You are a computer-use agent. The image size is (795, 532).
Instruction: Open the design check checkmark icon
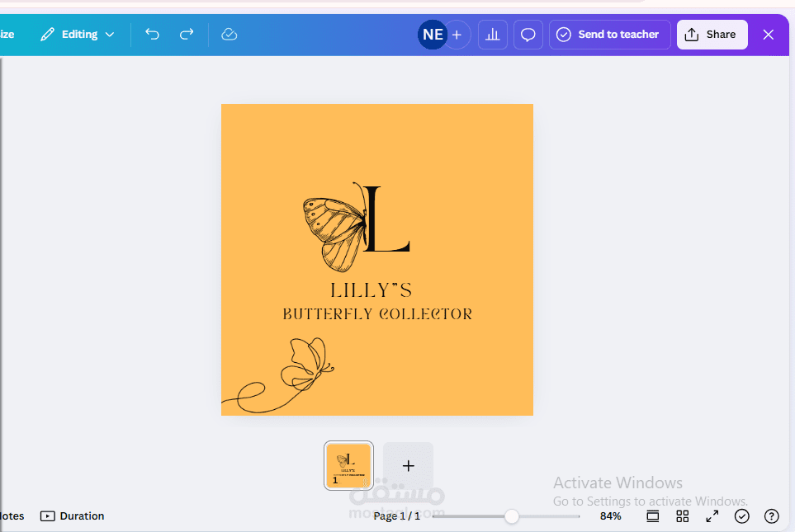(x=742, y=516)
